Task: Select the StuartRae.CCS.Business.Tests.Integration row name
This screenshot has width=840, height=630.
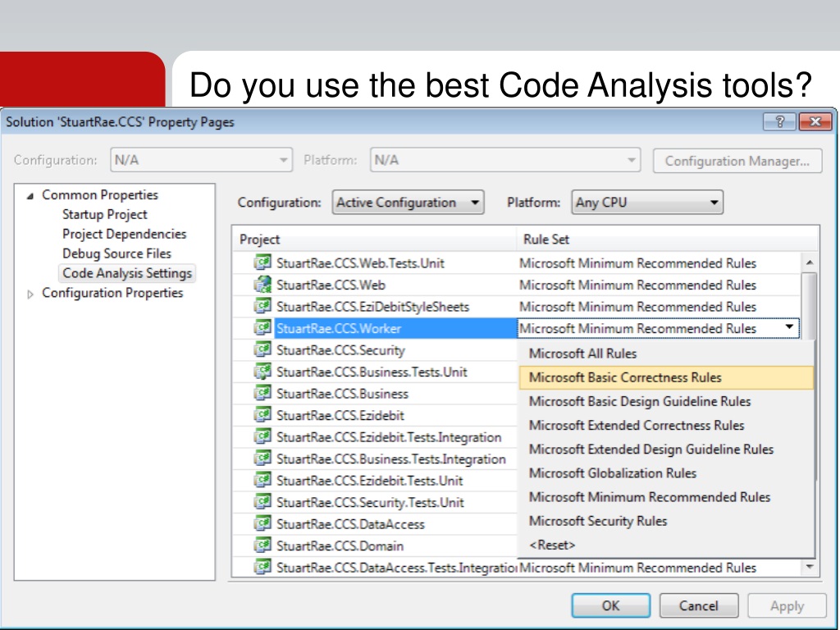Action: pyautogui.click(x=391, y=459)
